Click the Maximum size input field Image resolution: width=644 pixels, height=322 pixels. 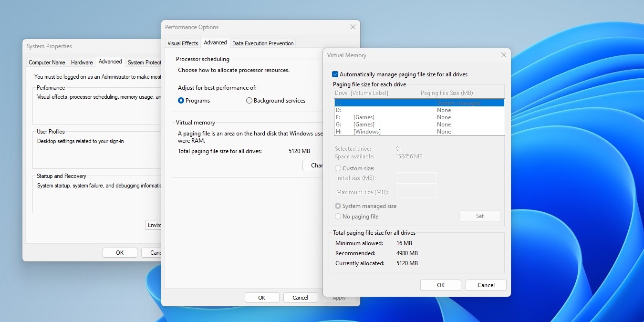click(x=415, y=192)
